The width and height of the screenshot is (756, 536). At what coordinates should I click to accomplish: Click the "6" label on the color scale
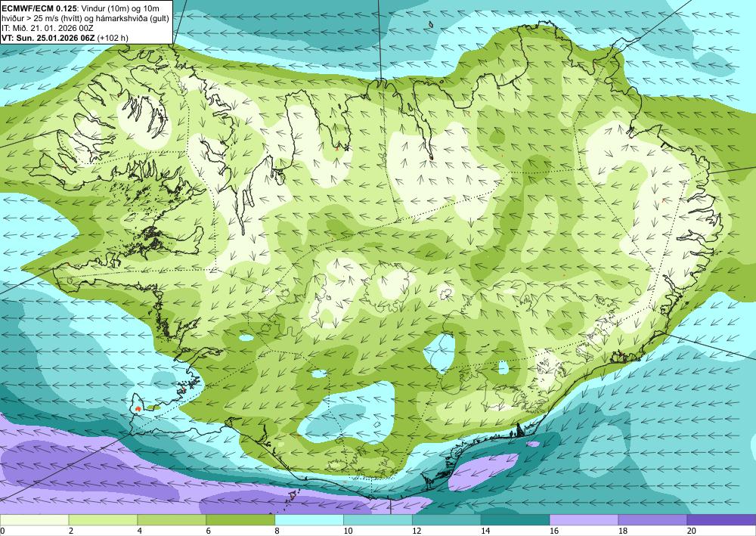click(x=209, y=531)
